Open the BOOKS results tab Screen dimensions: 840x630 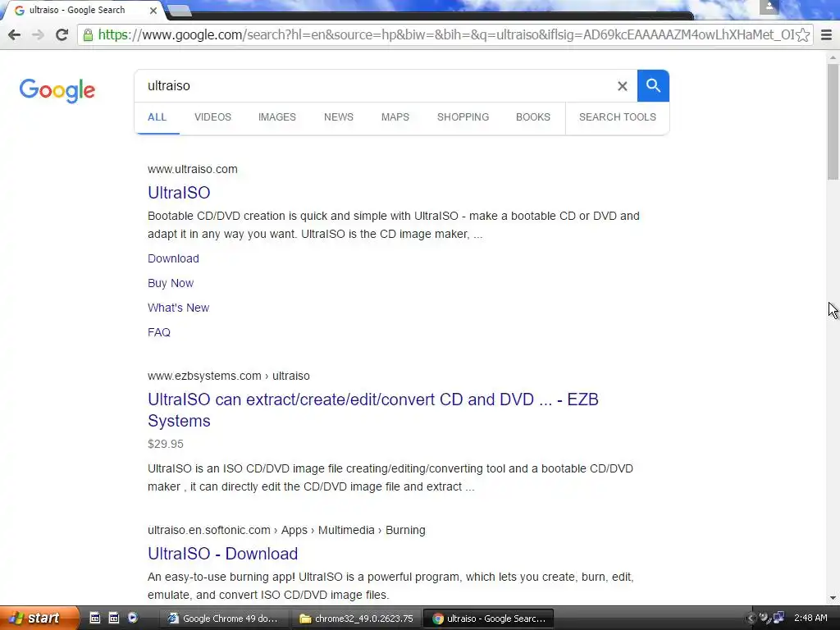tap(533, 117)
